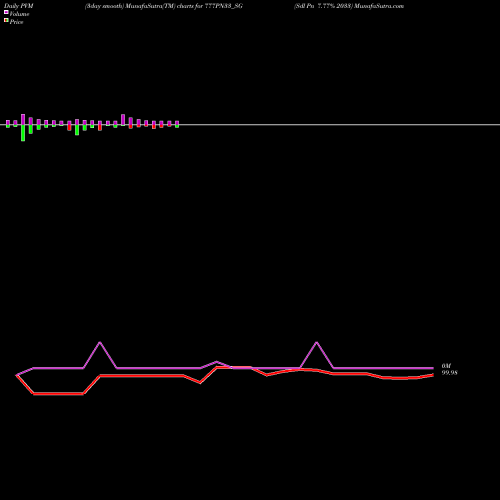This screenshot has height=500, width=500.
Task: Click the 777PN33_SG symbol text
Action: click(223, 6)
